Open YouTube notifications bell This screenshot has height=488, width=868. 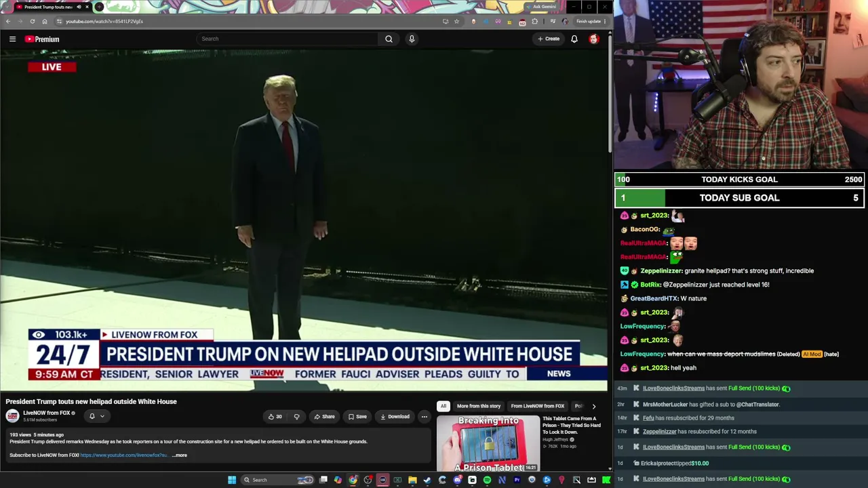coord(574,39)
